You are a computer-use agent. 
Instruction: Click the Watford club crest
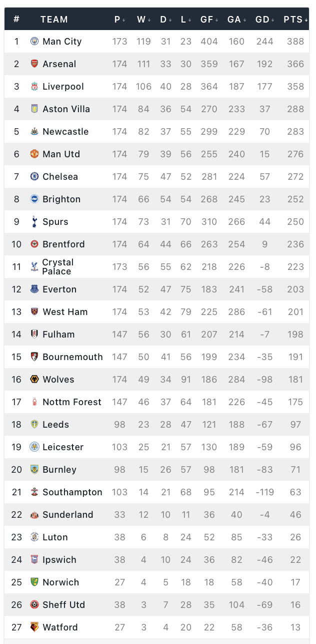point(34,627)
